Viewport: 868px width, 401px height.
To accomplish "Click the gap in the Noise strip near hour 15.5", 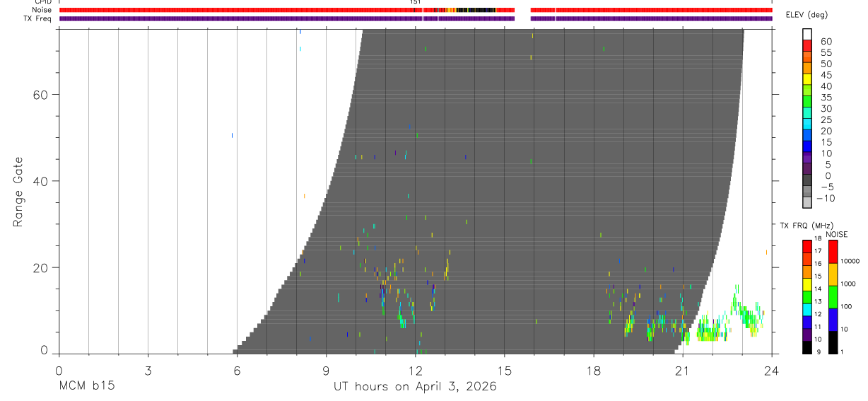I will coord(522,11).
